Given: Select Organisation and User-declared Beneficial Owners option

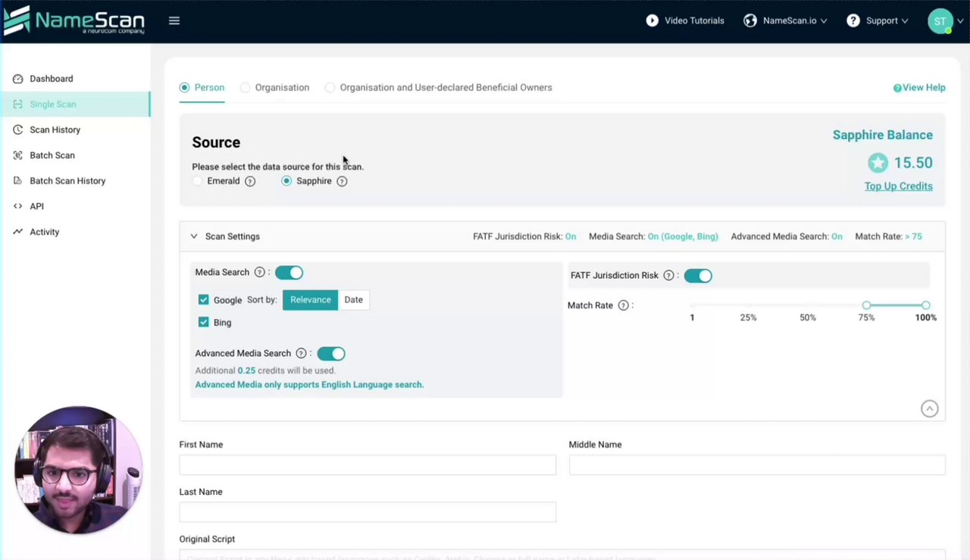Looking at the screenshot, I should [x=330, y=88].
